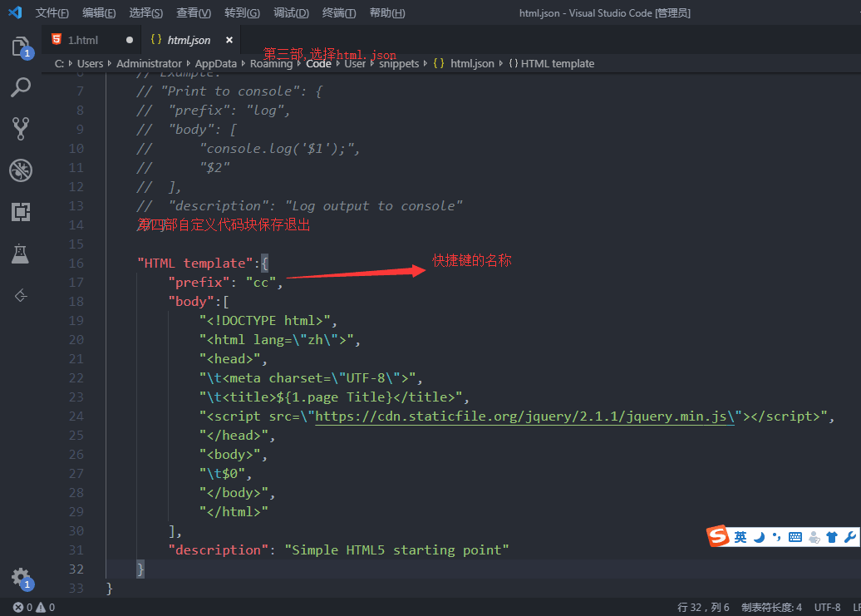The height and width of the screenshot is (616, 861).
Task: Open the 选择(S) menu
Action: pyautogui.click(x=146, y=12)
